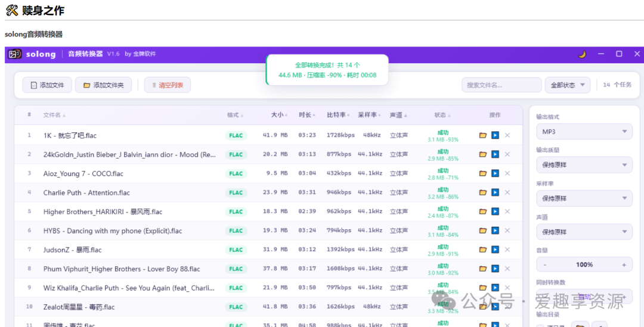Open output folder for the Mood track row
The height and width of the screenshot is (327, 644).
[483, 154]
